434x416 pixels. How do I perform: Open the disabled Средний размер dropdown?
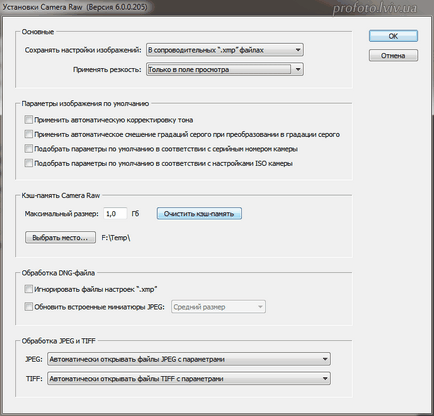pyautogui.click(x=218, y=307)
